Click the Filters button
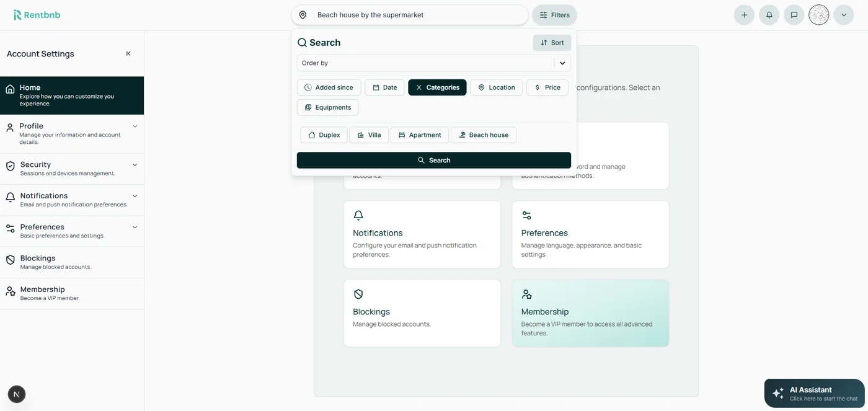Screen dimensions: 868x411 pyautogui.click(x=554, y=15)
